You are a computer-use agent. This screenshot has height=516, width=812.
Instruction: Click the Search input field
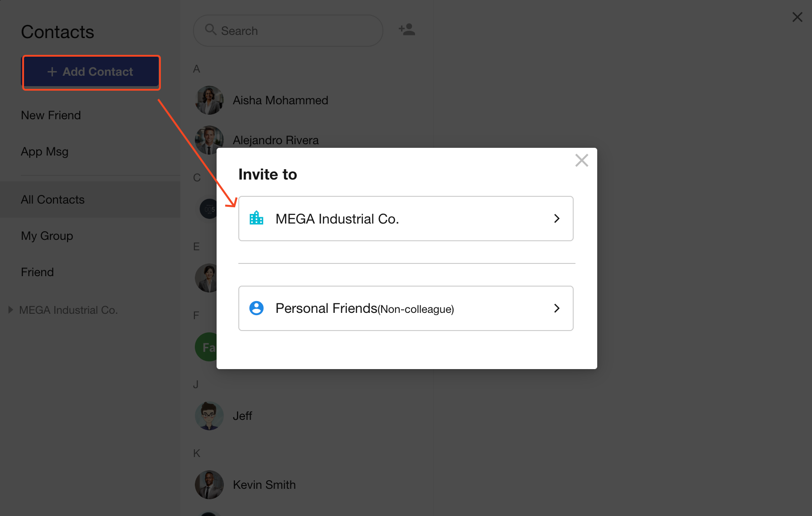(295, 31)
